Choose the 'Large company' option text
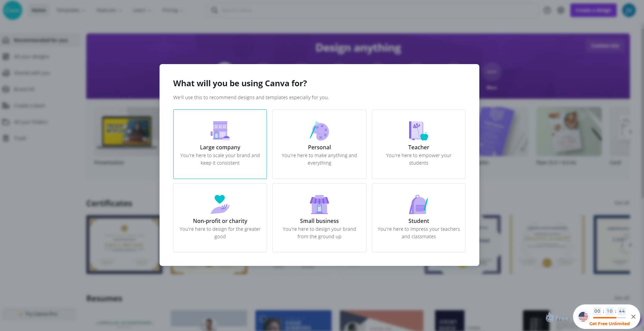This screenshot has height=331, width=644. pyautogui.click(x=220, y=147)
